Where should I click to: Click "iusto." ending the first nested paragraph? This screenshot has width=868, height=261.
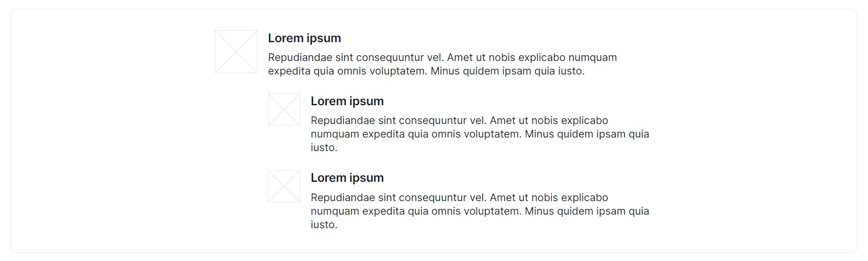click(324, 147)
